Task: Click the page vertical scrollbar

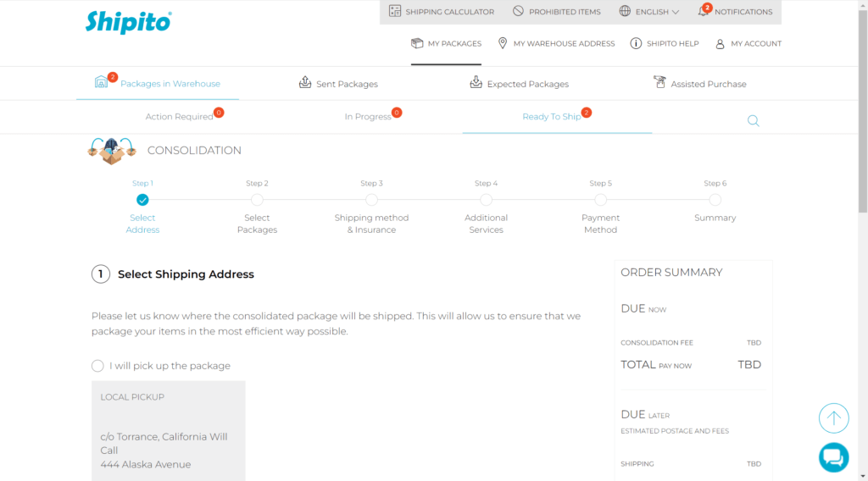Action: [x=863, y=111]
